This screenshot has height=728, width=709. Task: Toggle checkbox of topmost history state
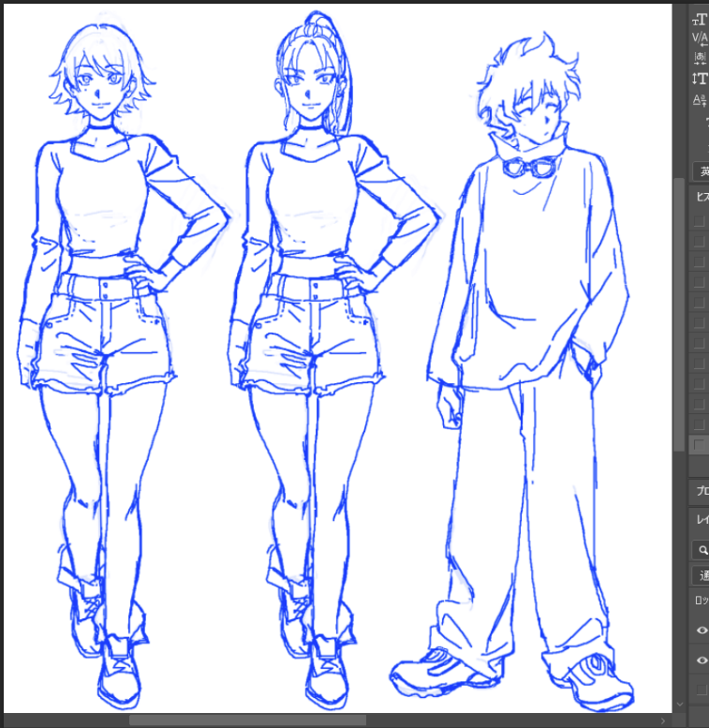700,220
